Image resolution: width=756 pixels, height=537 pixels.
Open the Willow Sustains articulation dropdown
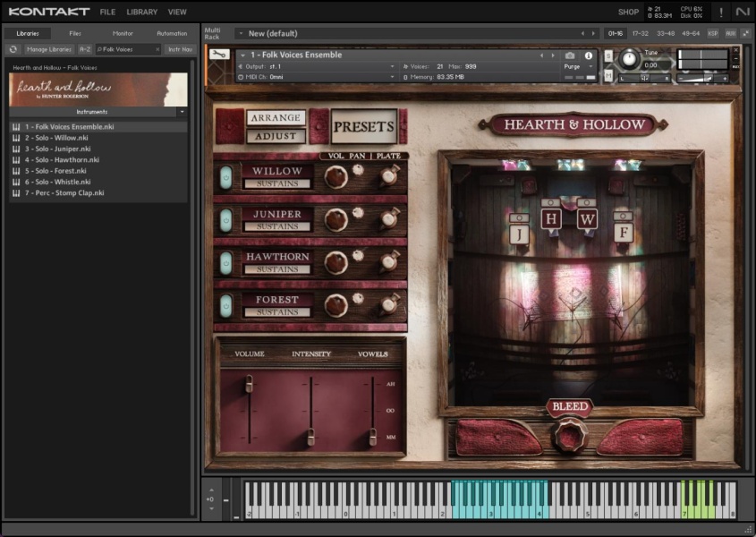point(277,183)
